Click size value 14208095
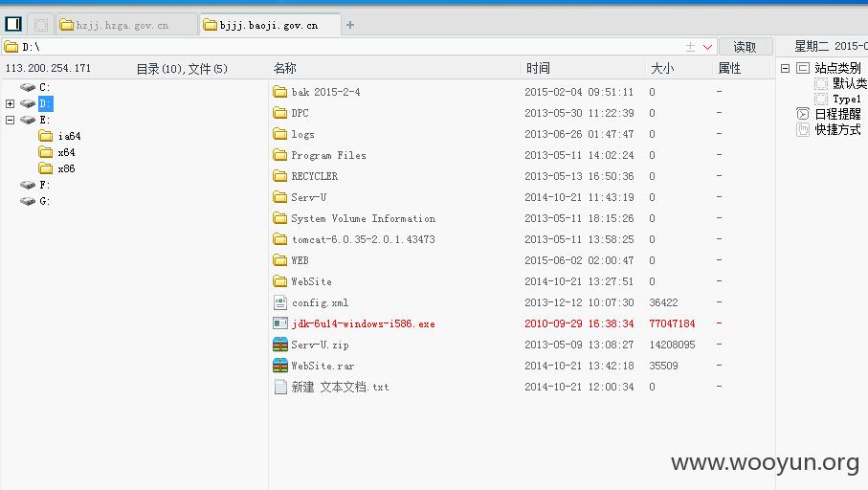Viewport: 868px width, 490px height. click(x=672, y=345)
